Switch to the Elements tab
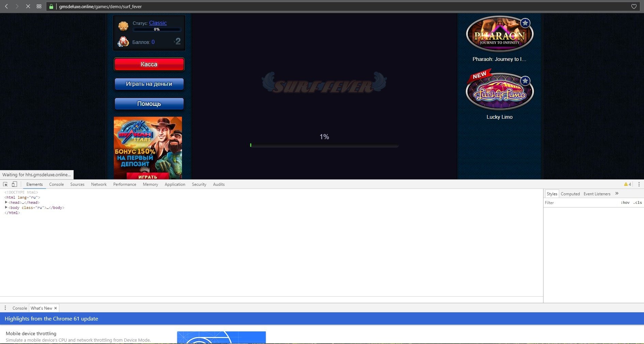 point(34,184)
